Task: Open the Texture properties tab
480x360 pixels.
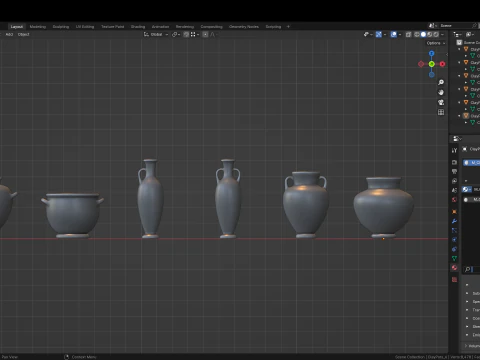Action: [x=454, y=280]
